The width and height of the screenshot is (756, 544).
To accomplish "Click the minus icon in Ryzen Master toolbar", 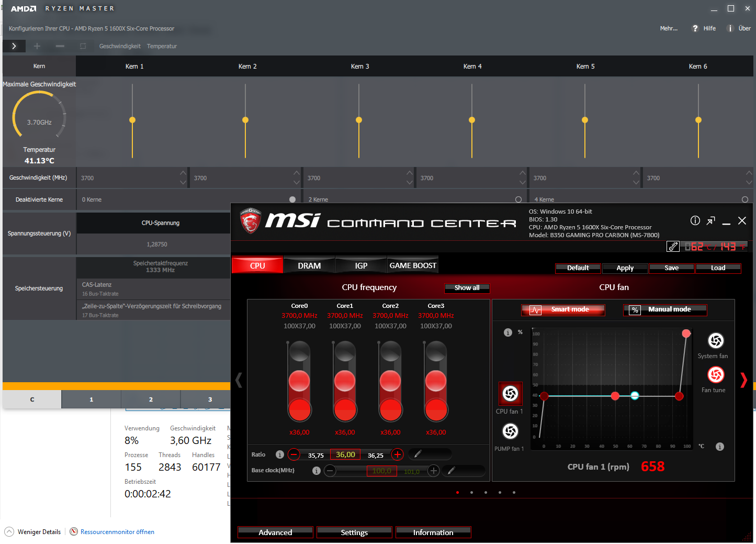I will [x=60, y=46].
